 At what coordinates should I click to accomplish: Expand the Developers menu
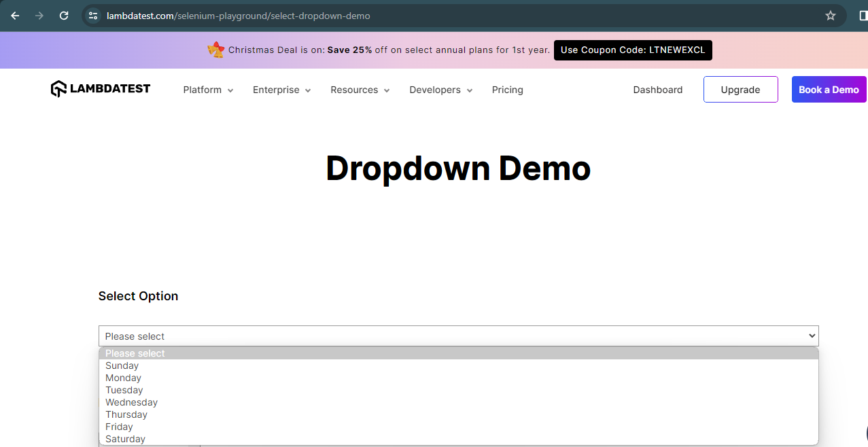[441, 90]
